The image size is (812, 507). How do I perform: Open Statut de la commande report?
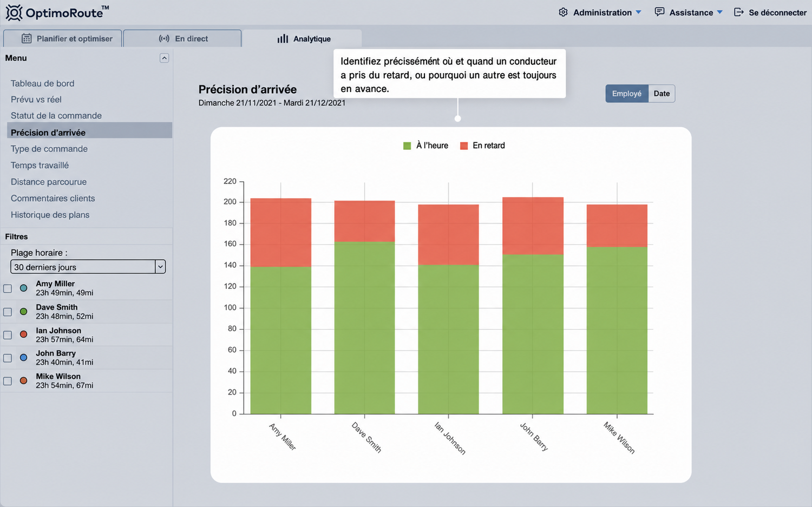[x=56, y=116]
